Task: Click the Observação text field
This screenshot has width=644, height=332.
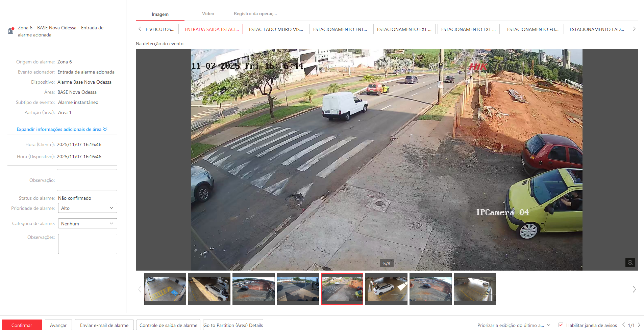Action: click(87, 180)
